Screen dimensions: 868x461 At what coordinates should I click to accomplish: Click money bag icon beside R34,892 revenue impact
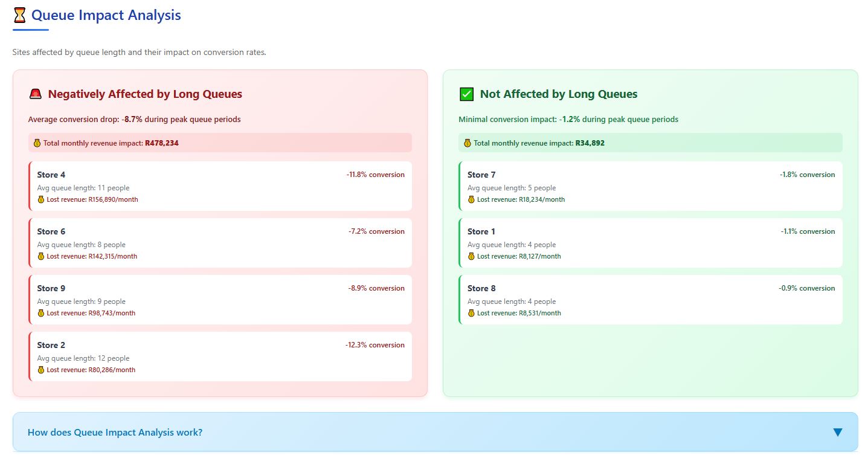(467, 143)
